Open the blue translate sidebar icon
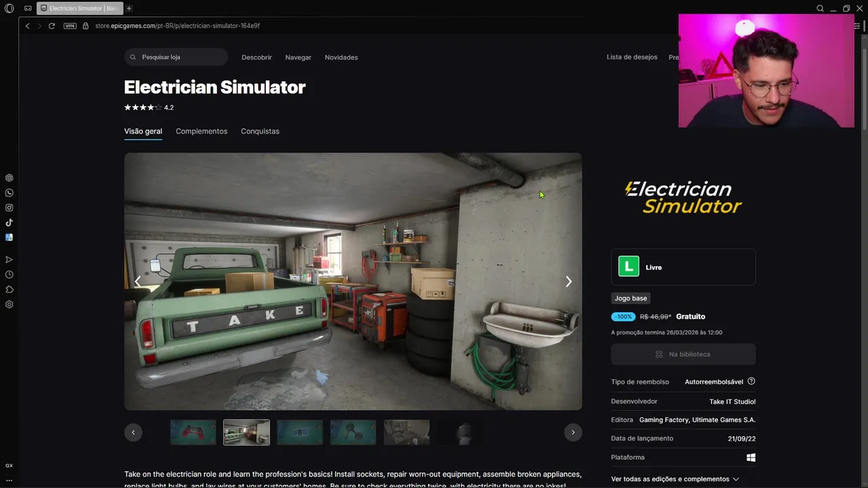The height and width of the screenshot is (488, 868). pos(9,237)
